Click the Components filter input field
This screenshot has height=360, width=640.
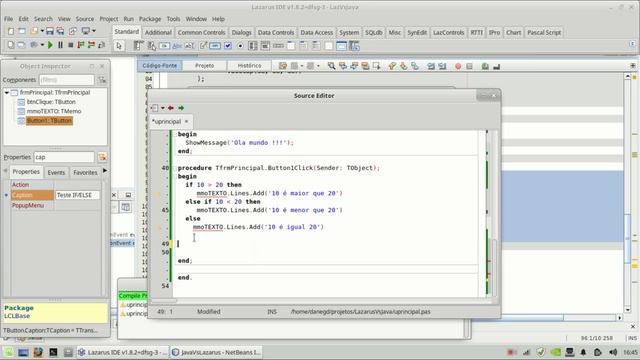point(67,80)
